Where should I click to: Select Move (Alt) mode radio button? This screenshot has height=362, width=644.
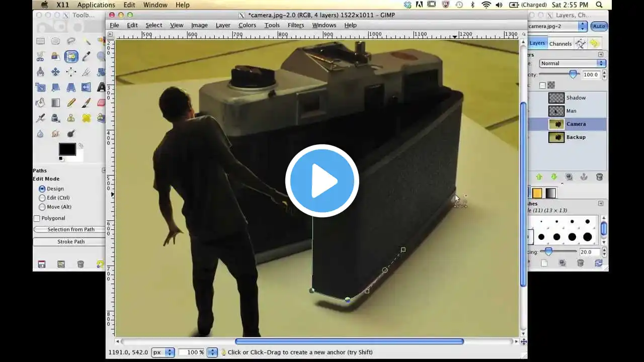tap(42, 207)
